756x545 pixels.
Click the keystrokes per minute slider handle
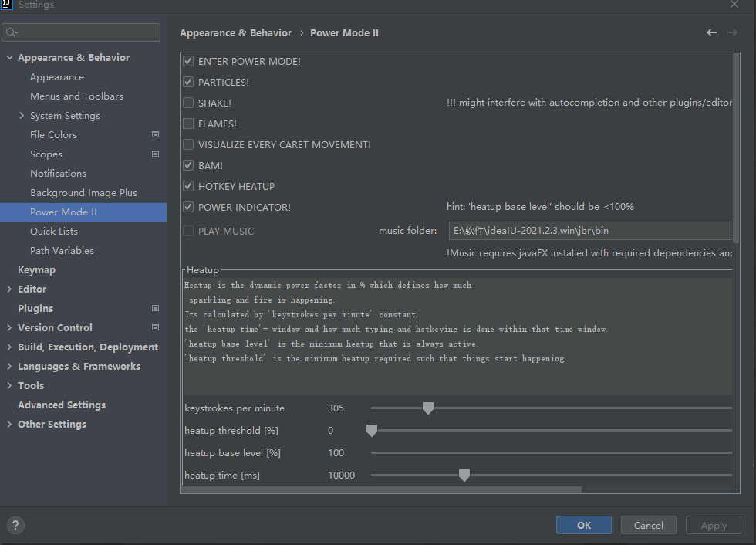(x=428, y=408)
